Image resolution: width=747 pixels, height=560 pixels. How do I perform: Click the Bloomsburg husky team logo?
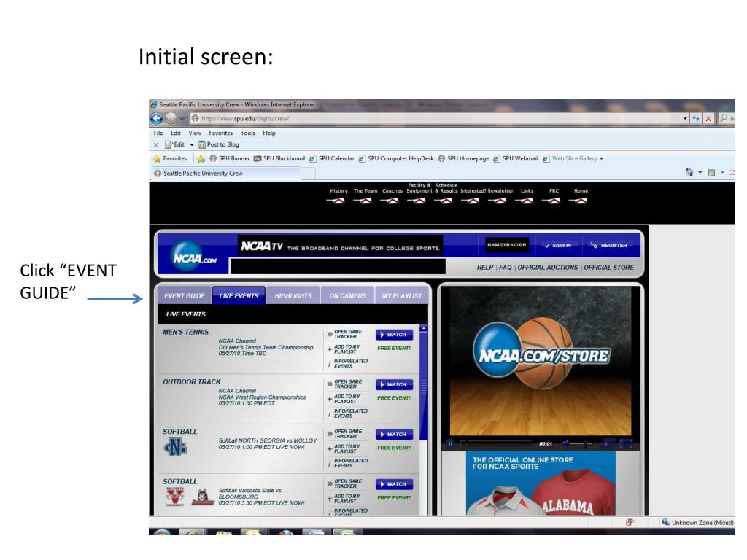point(203,497)
